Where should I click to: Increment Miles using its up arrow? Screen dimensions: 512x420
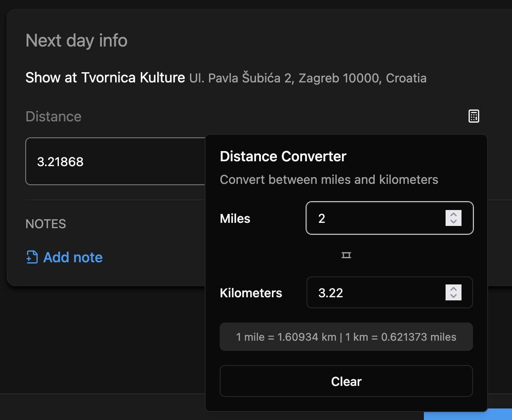point(453,215)
